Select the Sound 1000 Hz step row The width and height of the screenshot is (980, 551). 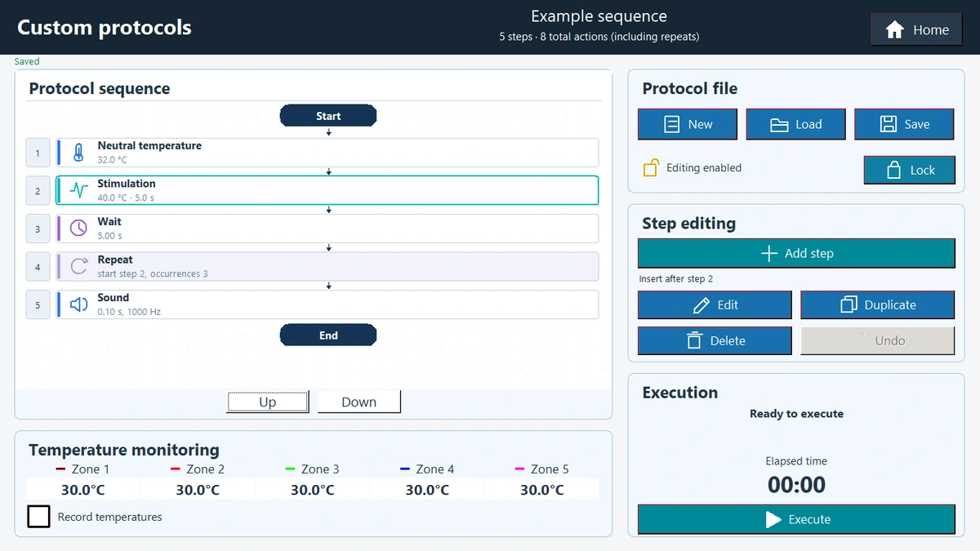pos(327,304)
